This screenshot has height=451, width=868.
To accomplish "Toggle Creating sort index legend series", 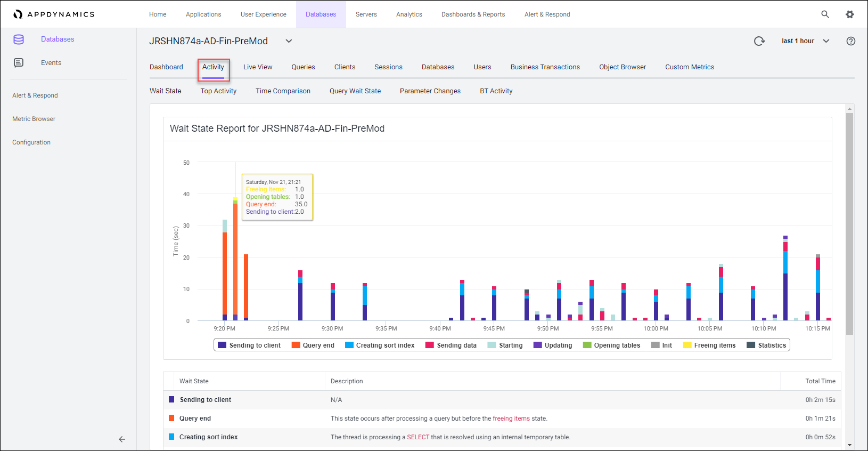I will click(380, 345).
